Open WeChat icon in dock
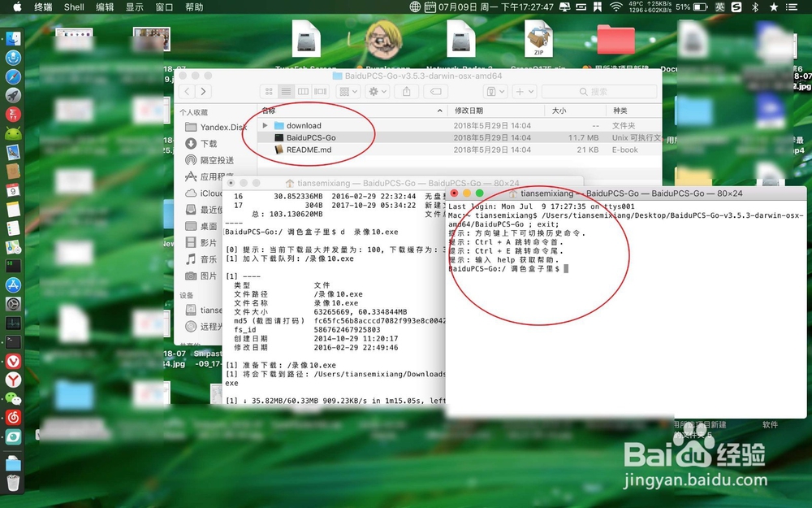Image resolution: width=812 pixels, height=508 pixels. tap(13, 398)
